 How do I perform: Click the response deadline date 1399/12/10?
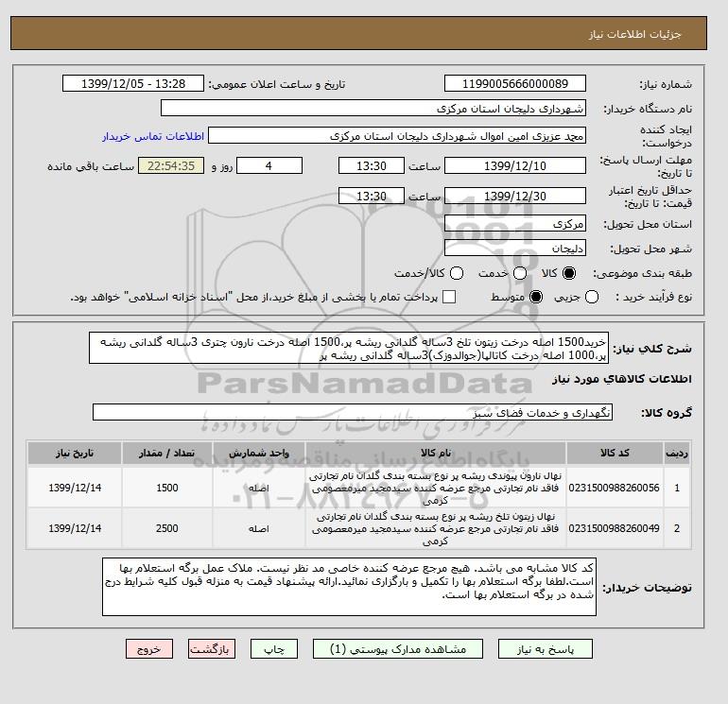tap(515, 165)
